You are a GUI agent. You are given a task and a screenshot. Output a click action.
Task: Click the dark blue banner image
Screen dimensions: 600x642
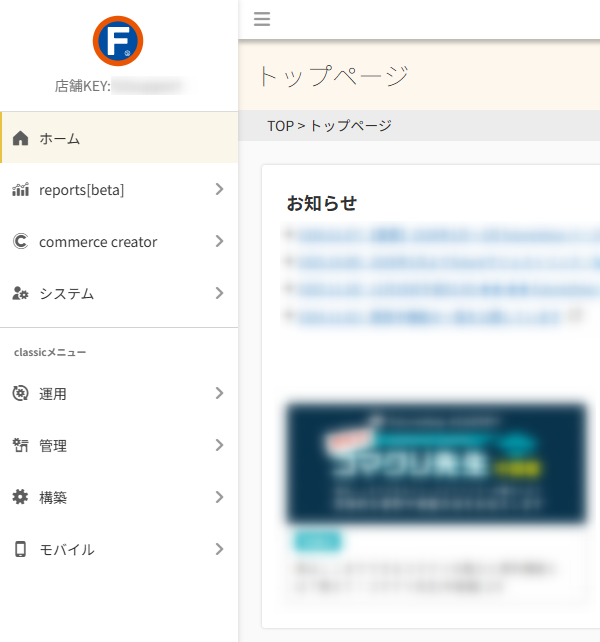pos(436,463)
